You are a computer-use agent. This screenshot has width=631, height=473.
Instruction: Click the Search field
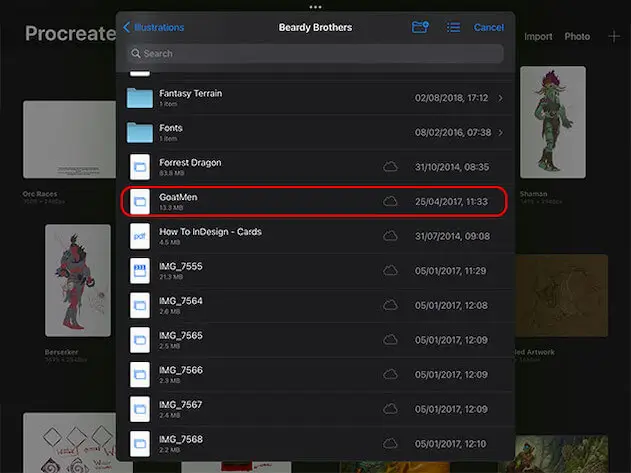coord(315,53)
